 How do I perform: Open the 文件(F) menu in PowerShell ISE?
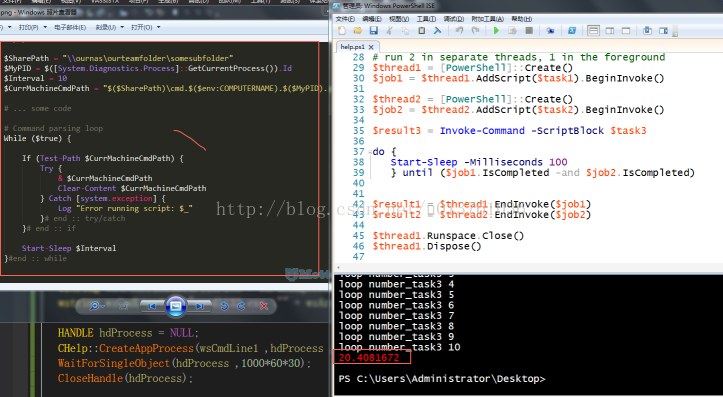point(345,19)
